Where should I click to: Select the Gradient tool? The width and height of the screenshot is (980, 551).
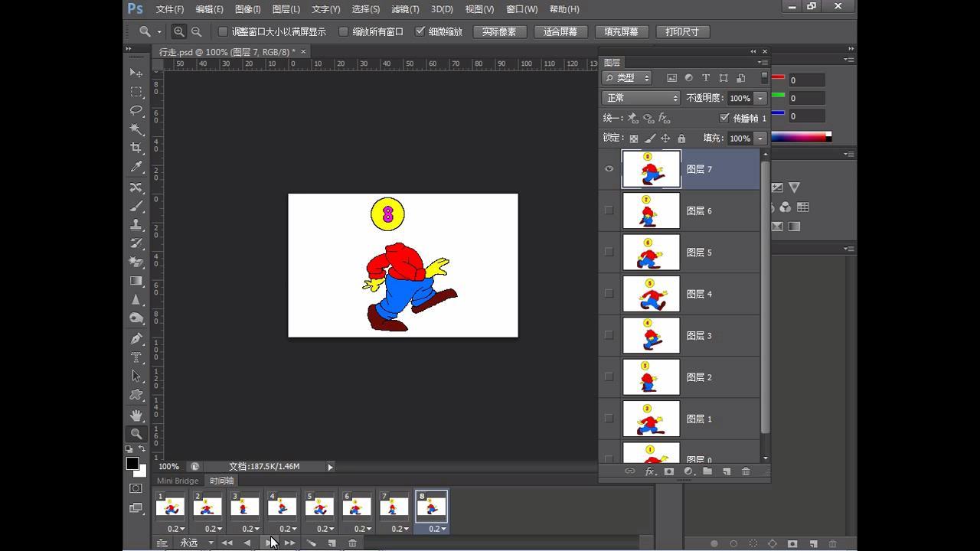pyautogui.click(x=136, y=282)
